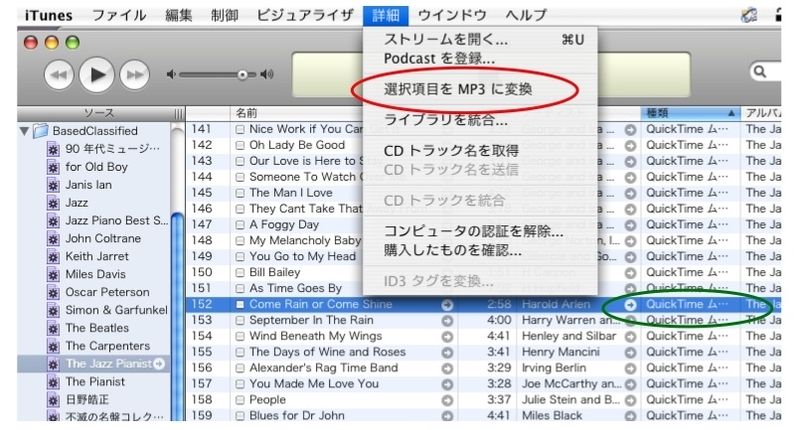
Task: Open the ファイル menu
Action: tap(119, 15)
